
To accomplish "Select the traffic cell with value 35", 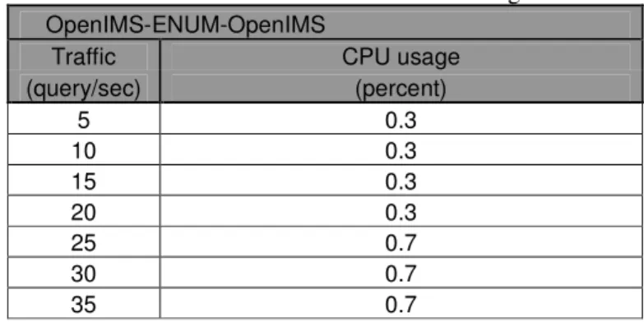I will tap(84, 304).
